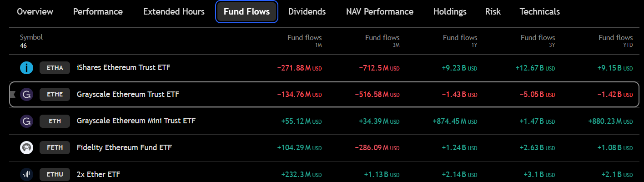The height and width of the screenshot is (182, 644).
Task: Click the iShares ETHA logo icon
Action: click(27, 68)
